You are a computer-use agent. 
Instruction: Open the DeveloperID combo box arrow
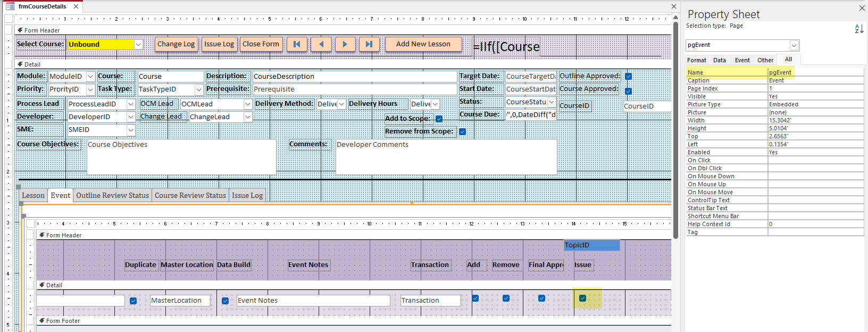[131, 117]
